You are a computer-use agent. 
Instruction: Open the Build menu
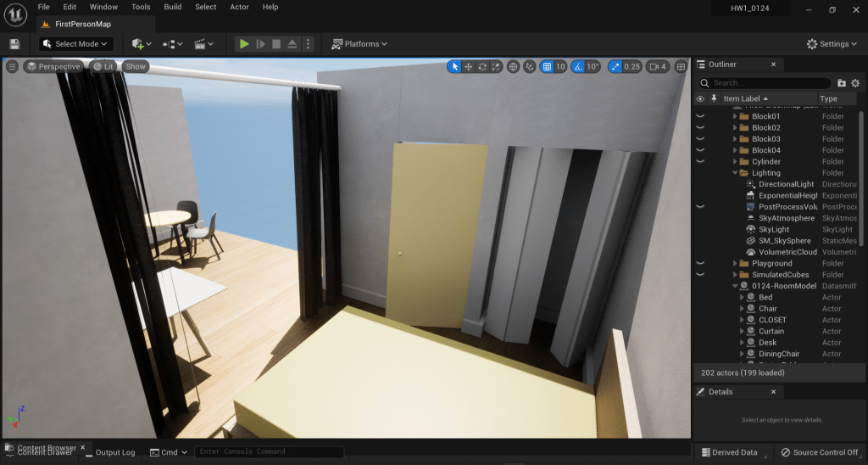173,7
